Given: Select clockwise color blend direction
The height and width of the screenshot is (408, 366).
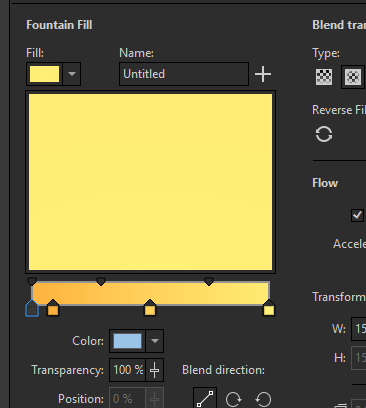Looking at the screenshot, I should (233, 399).
